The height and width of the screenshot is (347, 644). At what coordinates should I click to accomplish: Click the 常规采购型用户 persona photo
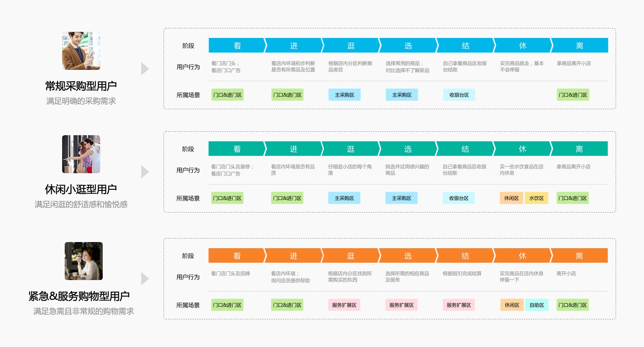click(81, 51)
